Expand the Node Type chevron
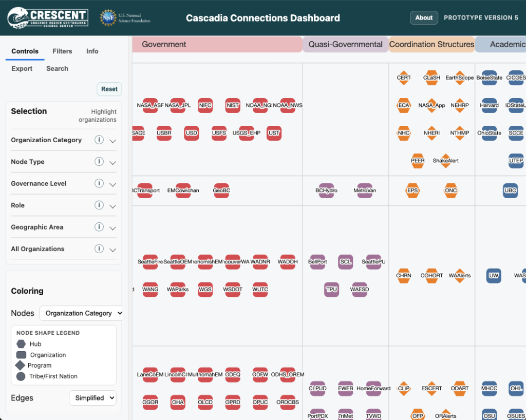This screenshot has height=420, width=526. (x=112, y=163)
